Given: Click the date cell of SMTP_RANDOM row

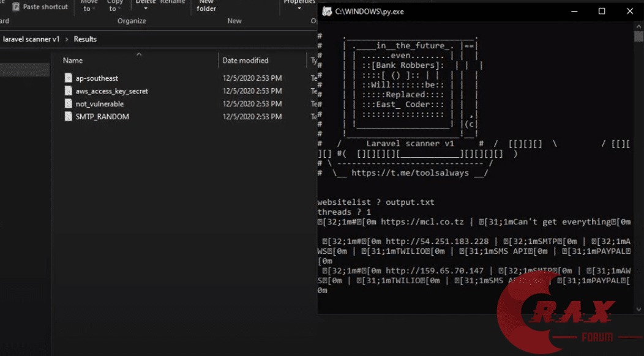Looking at the screenshot, I should click(x=252, y=117).
